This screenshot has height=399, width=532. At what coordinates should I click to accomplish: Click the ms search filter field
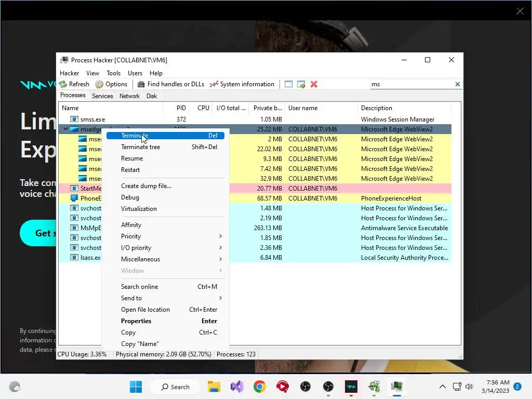[x=412, y=84]
